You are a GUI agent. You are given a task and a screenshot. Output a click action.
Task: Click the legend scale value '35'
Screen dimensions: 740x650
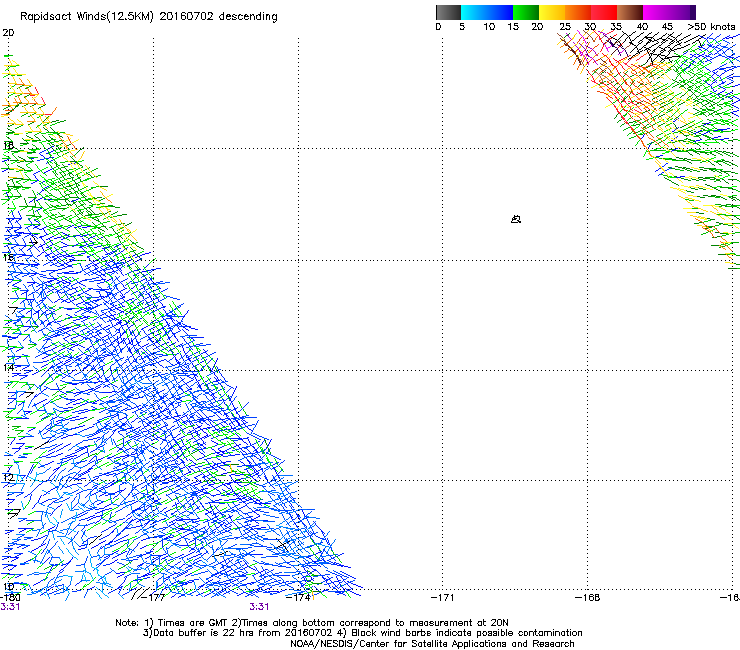pos(616,27)
